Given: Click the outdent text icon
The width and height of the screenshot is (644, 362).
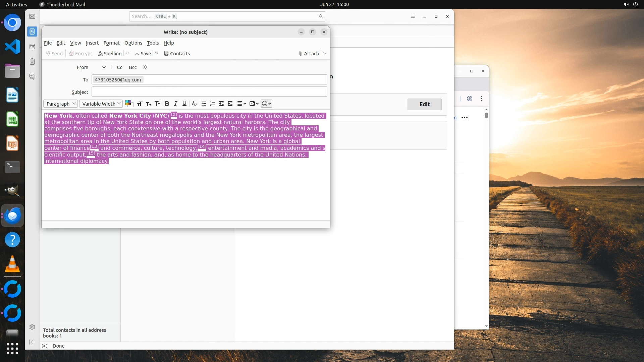Looking at the screenshot, I should coord(221,104).
